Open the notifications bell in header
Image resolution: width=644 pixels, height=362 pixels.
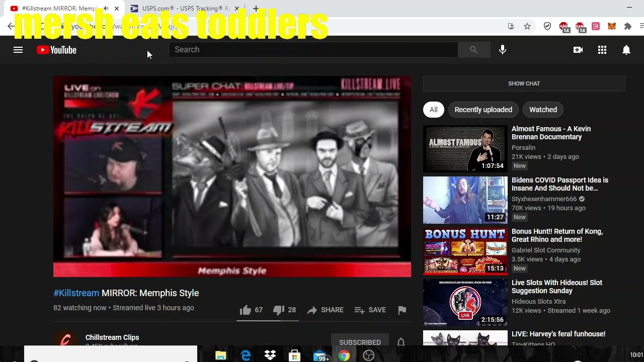626,50
